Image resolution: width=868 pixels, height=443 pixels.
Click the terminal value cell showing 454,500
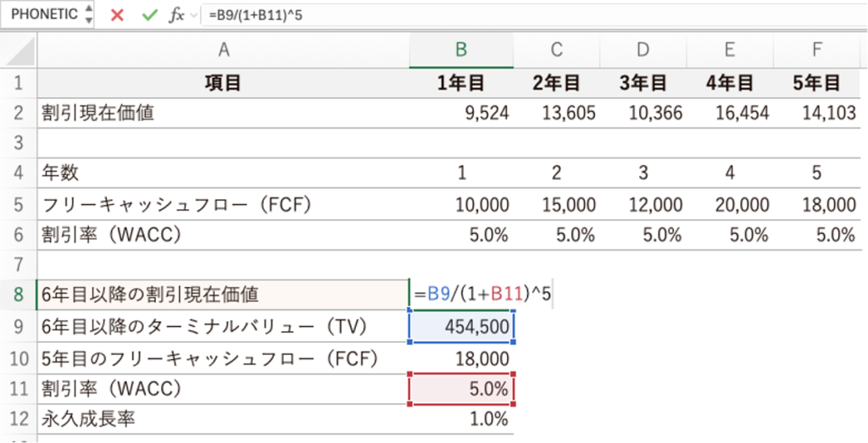pyautogui.click(x=461, y=328)
